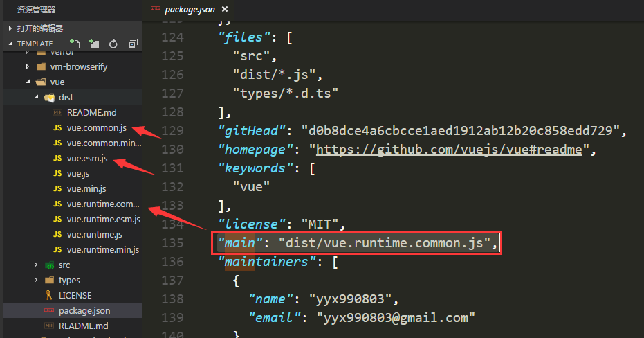Expand the 打开的编辑器 section
The image size is (644, 338).
[x=10, y=28]
